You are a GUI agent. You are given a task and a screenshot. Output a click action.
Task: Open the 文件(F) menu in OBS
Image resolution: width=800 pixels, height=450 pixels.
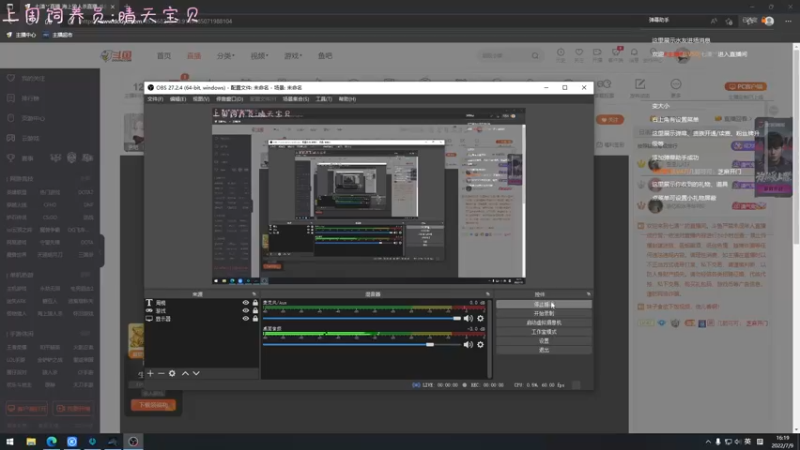tap(155, 99)
